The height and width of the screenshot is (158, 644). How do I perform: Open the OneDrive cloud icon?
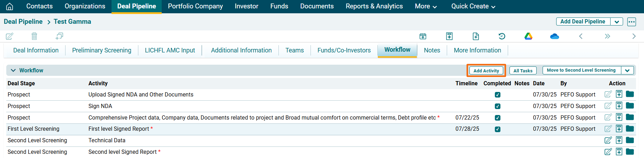click(554, 36)
